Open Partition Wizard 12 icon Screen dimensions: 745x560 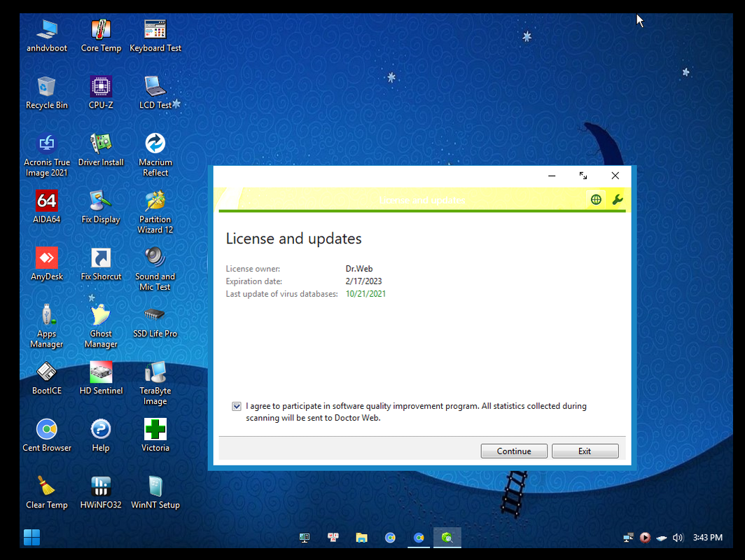[x=155, y=212]
